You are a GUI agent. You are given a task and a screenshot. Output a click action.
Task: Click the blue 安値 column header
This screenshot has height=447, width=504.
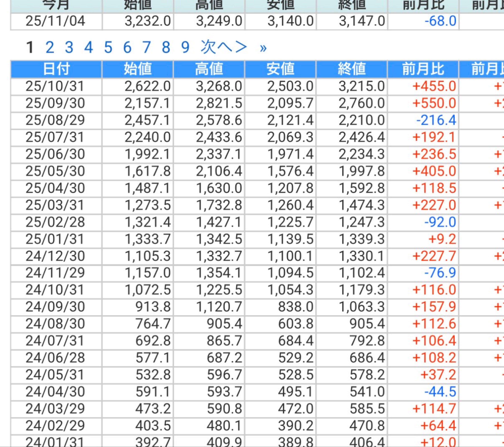(280, 69)
